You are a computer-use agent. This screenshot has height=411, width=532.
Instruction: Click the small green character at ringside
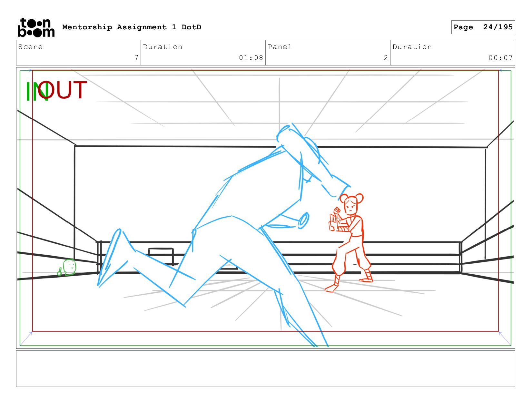click(x=67, y=268)
